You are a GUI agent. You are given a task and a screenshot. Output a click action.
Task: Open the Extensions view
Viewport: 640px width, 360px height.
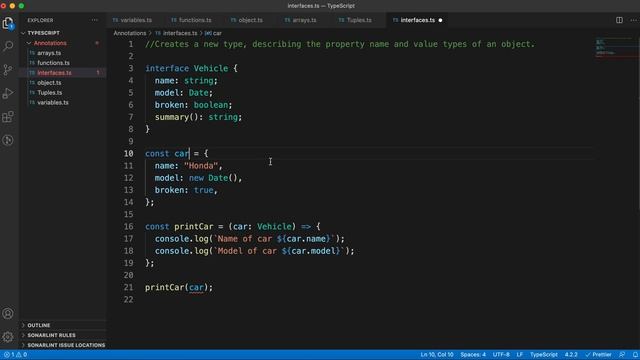point(8,117)
